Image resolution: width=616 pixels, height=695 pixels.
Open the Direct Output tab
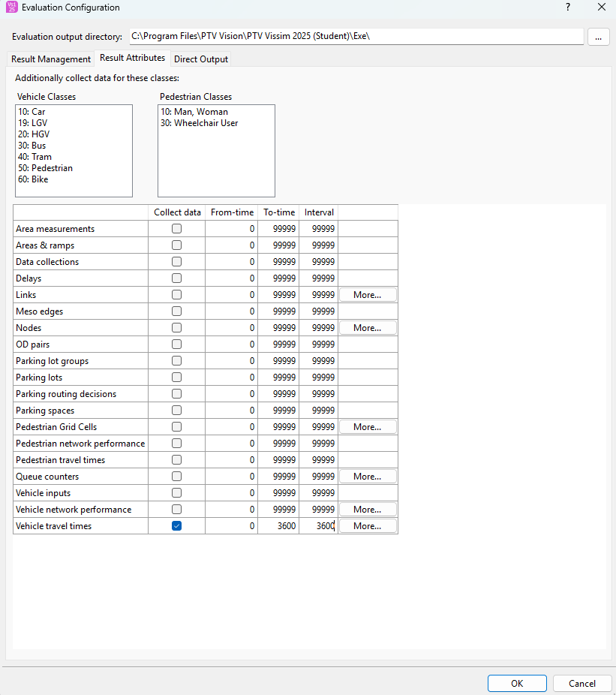[x=201, y=59]
